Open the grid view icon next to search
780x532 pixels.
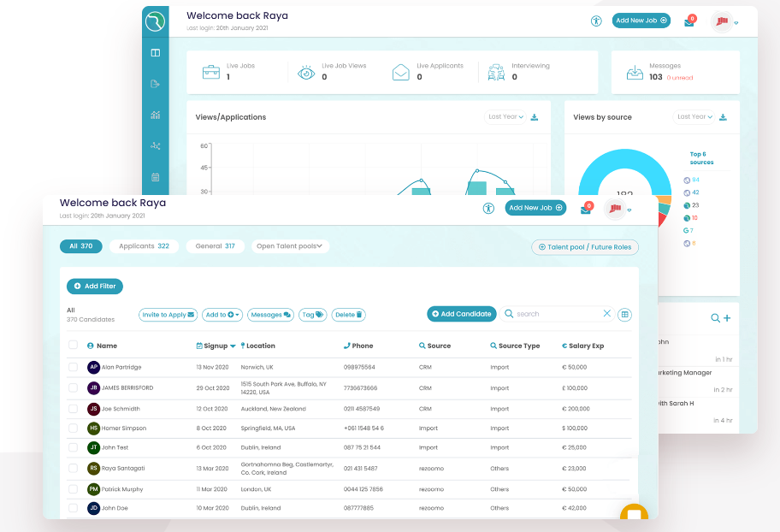pyautogui.click(x=624, y=315)
